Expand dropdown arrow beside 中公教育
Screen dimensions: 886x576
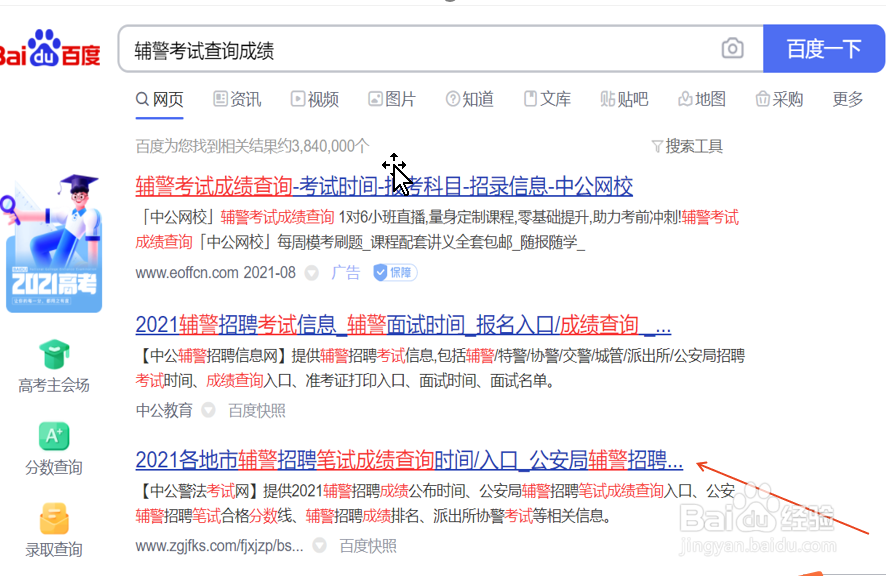(x=208, y=410)
